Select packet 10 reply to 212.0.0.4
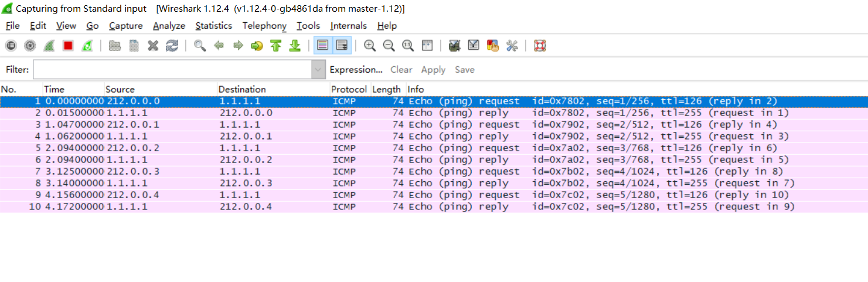The height and width of the screenshot is (282, 868). pos(434,206)
